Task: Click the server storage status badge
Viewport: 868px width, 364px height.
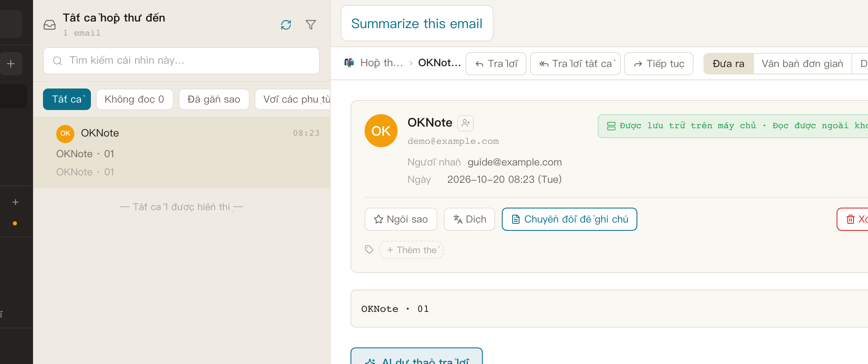Action: [733, 126]
